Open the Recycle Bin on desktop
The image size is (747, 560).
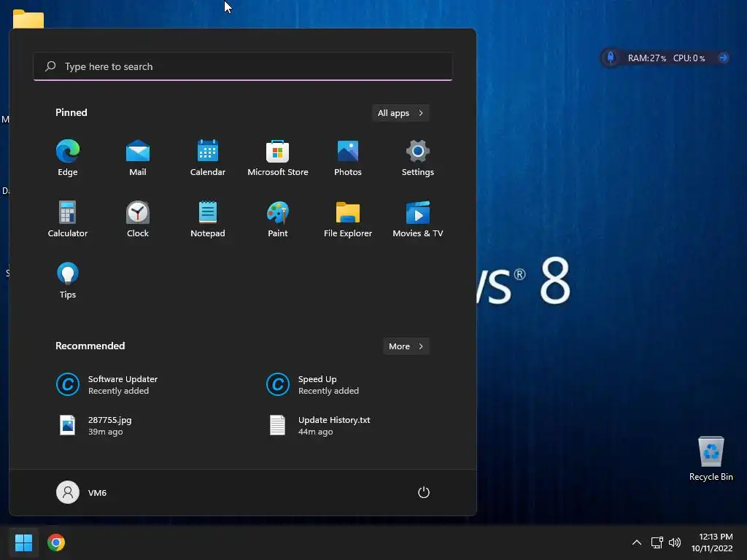711,459
